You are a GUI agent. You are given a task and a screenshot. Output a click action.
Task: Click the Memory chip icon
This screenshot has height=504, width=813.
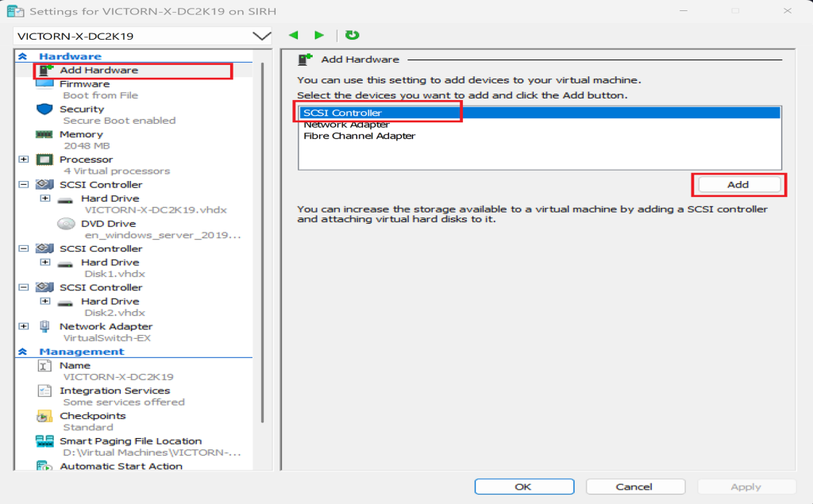tap(44, 135)
